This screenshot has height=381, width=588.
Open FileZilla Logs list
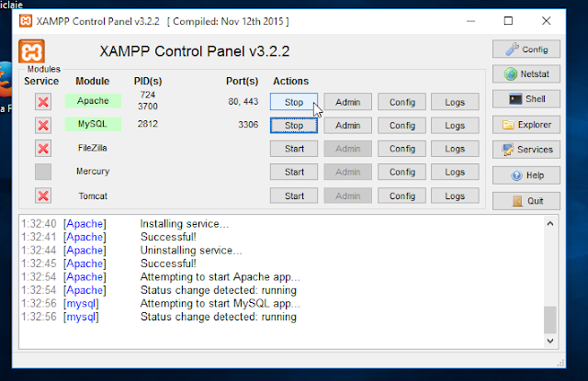pos(455,149)
